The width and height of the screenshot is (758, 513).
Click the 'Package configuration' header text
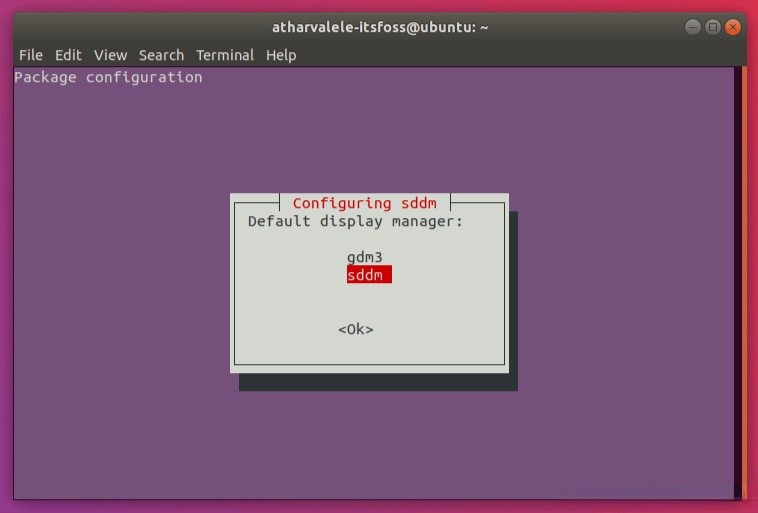pyautogui.click(x=108, y=77)
